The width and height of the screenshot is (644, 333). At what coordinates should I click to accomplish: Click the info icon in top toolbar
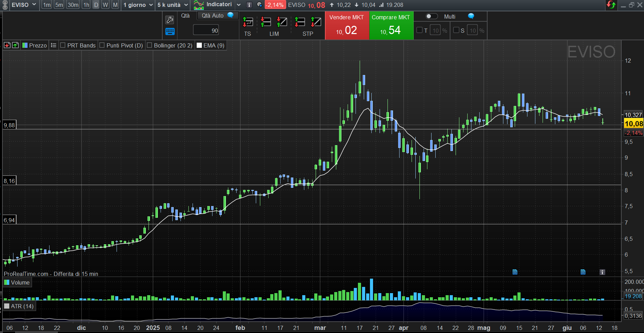[x=249, y=5]
